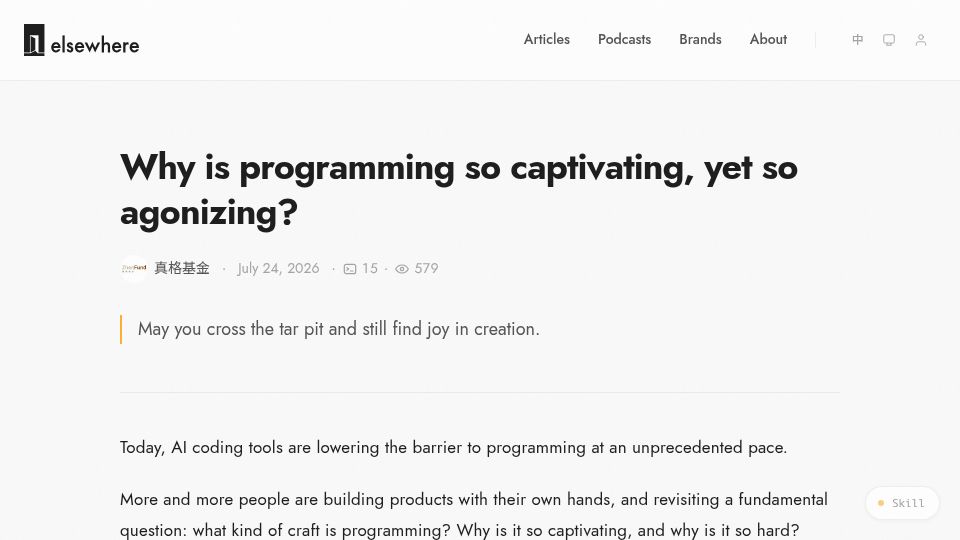The height and width of the screenshot is (540, 960).
Task: Click the July 24, 2026 date
Action: click(x=279, y=268)
